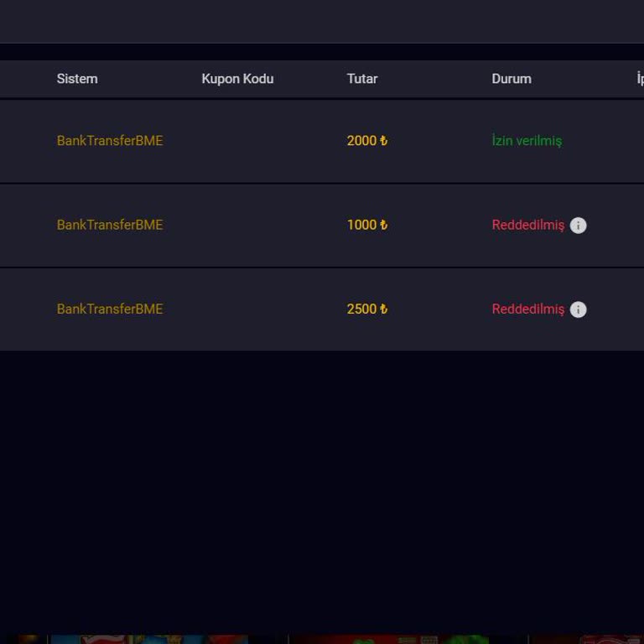Sort by the Tutar column header
644x644 pixels.
[x=362, y=79]
